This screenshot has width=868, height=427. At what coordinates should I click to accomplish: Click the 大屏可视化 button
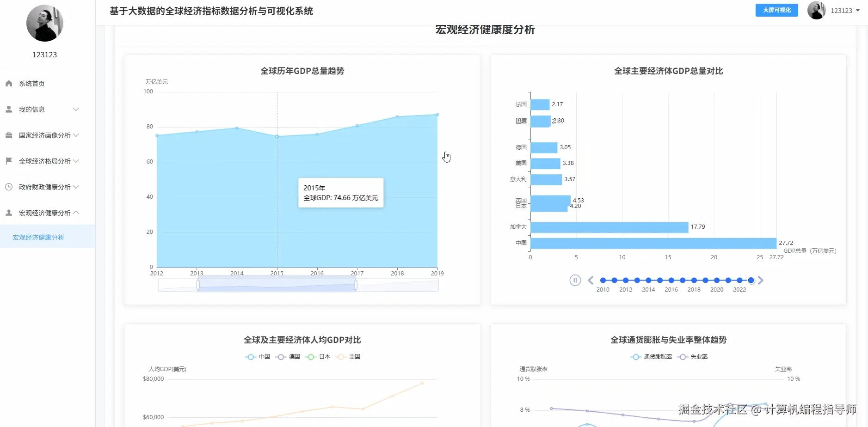coord(777,10)
